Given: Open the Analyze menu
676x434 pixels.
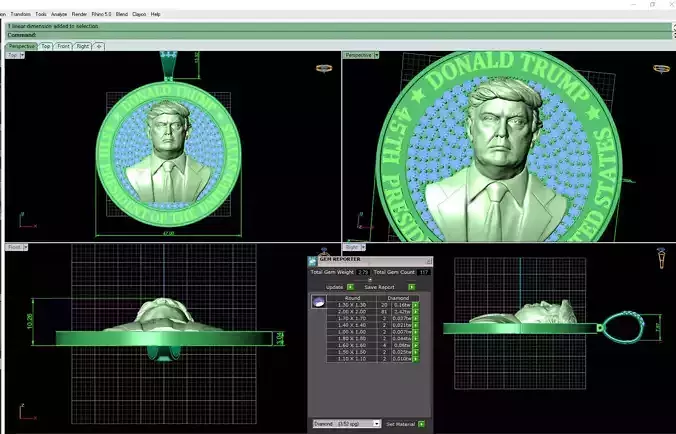Looking at the screenshot, I should coord(59,14).
